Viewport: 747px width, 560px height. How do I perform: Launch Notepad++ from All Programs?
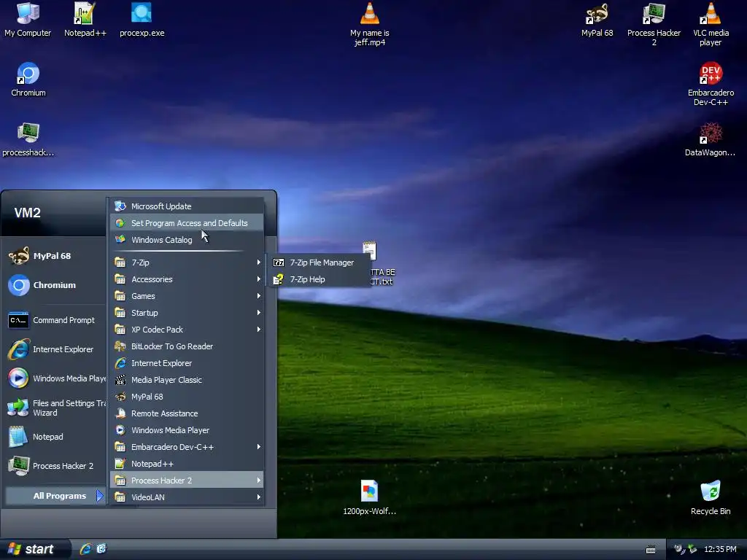[x=187, y=463]
